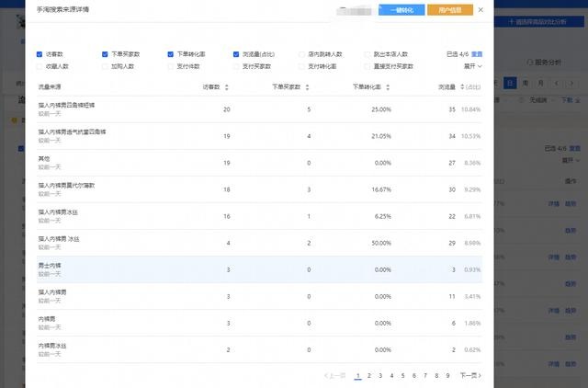588x388 pixels.
Task: Close the 手淘搜索来源详情 dialog
Action: [481, 10]
